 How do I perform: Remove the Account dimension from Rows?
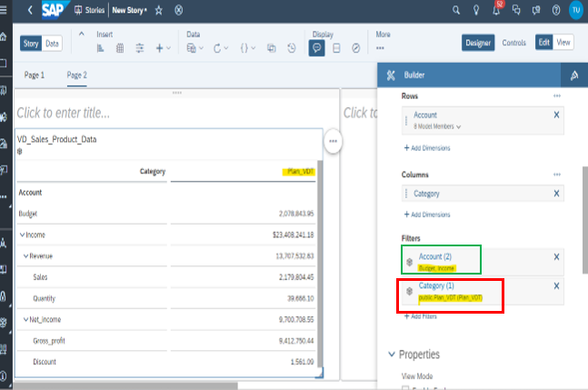point(556,115)
